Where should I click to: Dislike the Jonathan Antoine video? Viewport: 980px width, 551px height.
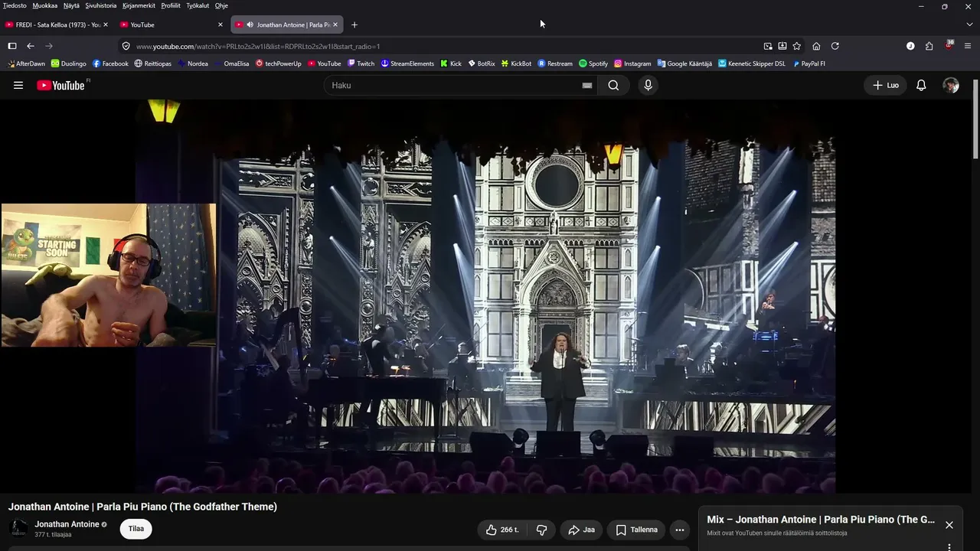click(x=542, y=530)
